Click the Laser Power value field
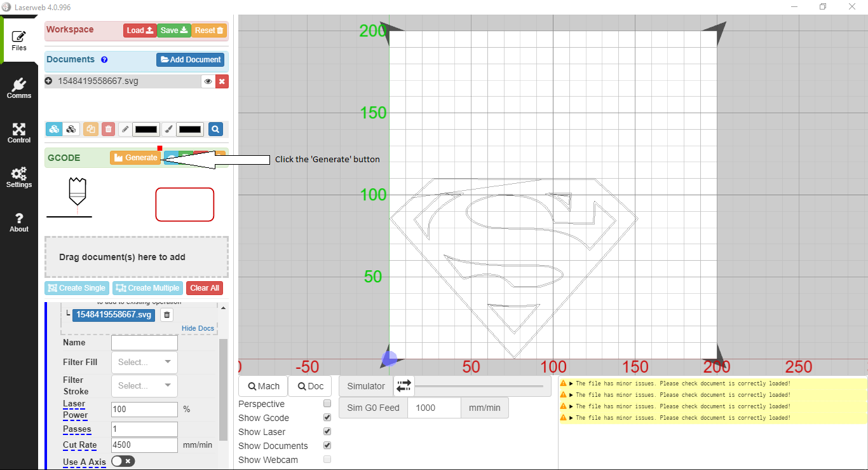868x470 pixels. (x=144, y=409)
